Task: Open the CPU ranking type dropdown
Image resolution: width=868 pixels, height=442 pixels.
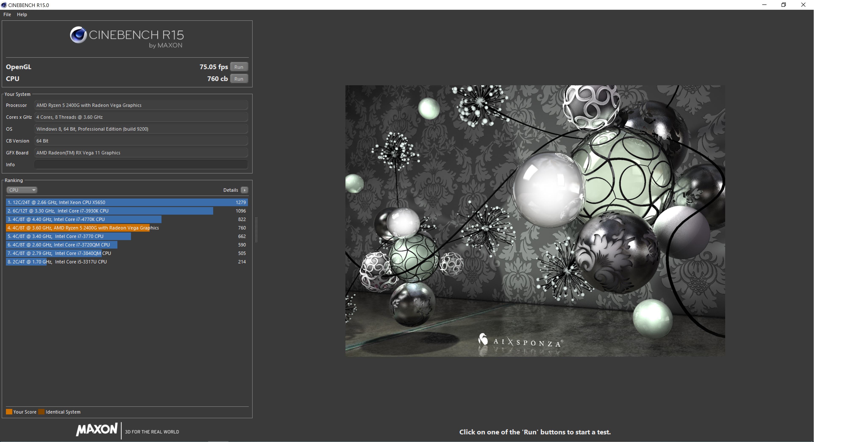Action: 22,190
